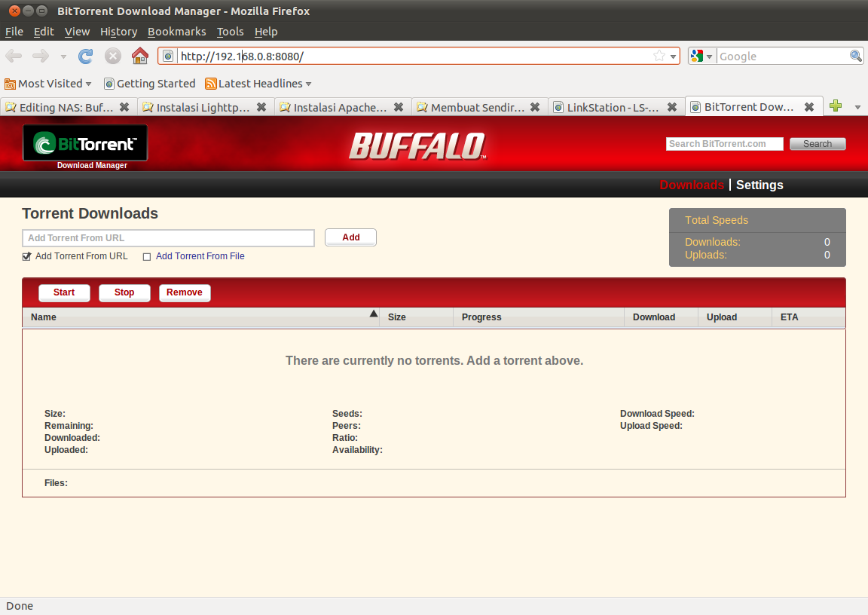
Task: Go back with the browser back arrow
Action: [x=14, y=56]
